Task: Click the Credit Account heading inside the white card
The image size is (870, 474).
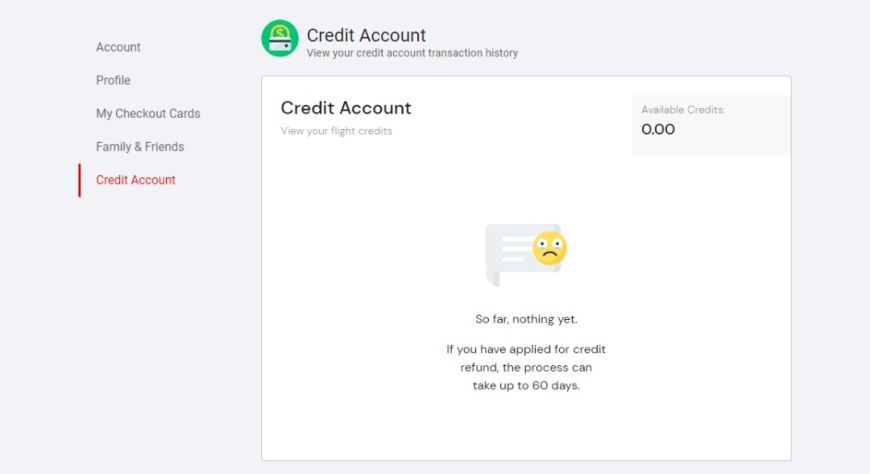Action: [x=346, y=108]
